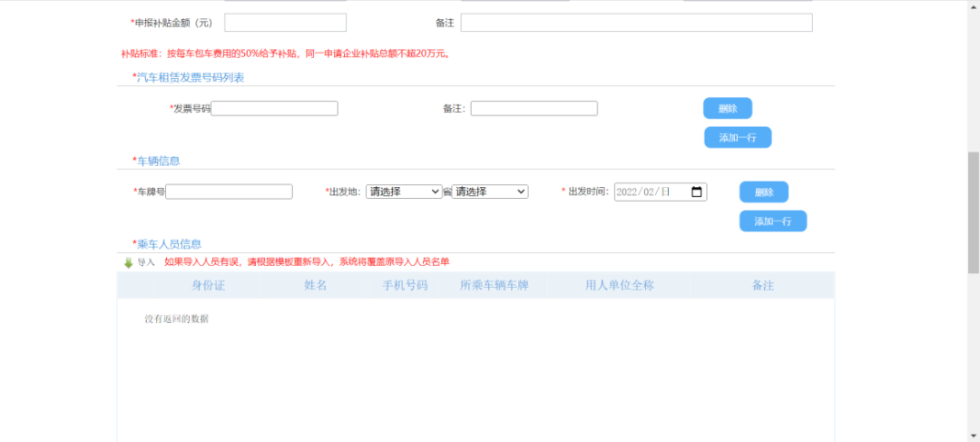Click the top 备注 remarks field
Viewport: 980px width, 442px height.
tap(635, 23)
